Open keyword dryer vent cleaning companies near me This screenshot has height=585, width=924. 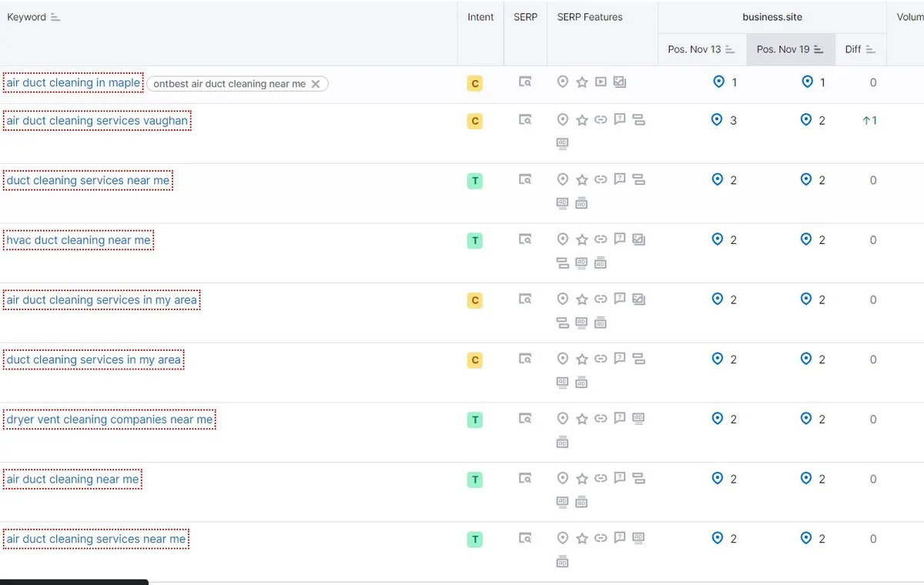pyautogui.click(x=109, y=420)
